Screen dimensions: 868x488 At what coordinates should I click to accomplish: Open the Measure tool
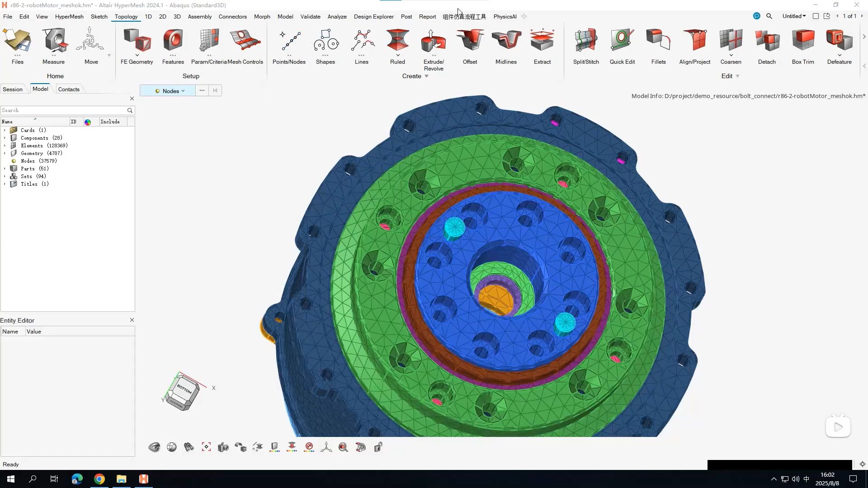tap(53, 46)
